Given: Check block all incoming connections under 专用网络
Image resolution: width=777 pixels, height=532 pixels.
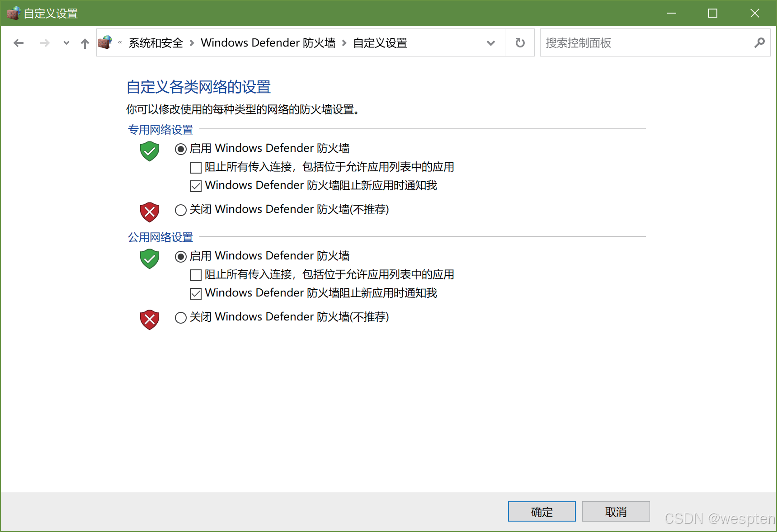Looking at the screenshot, I should pos(196,168).
